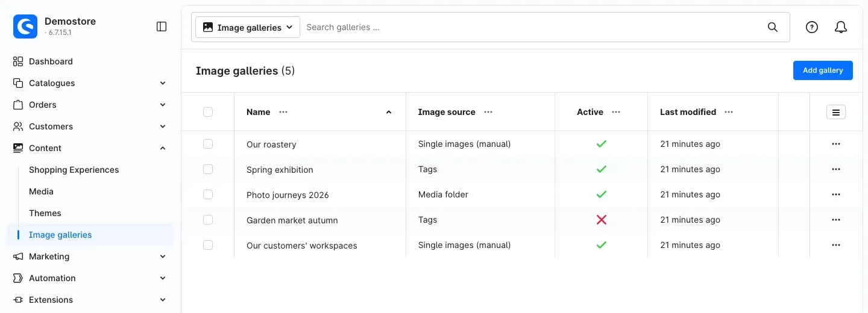Collapse the Content menu chevron
Image resolution: width=868 pixels, height=313 pixels.
point(163,148)
